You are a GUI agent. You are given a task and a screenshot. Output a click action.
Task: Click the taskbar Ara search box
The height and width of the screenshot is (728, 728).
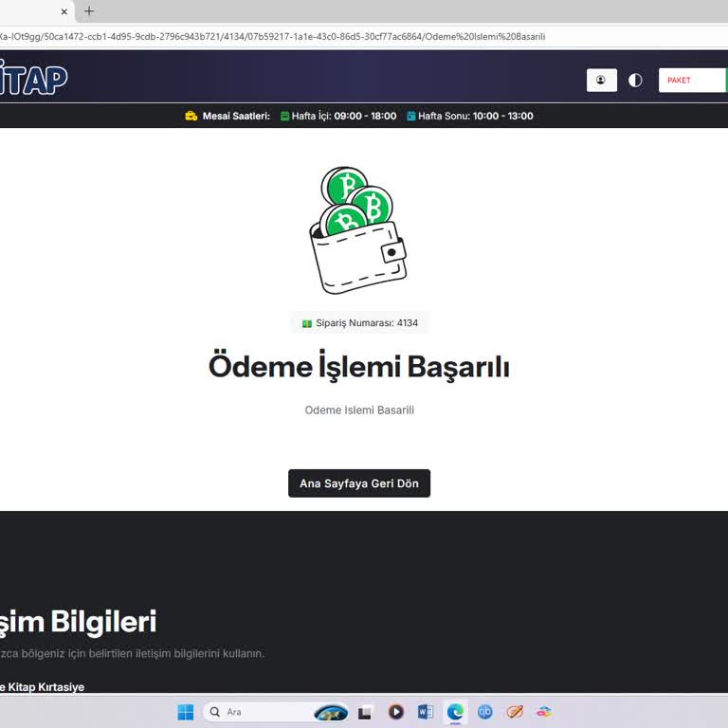[276, 712]
